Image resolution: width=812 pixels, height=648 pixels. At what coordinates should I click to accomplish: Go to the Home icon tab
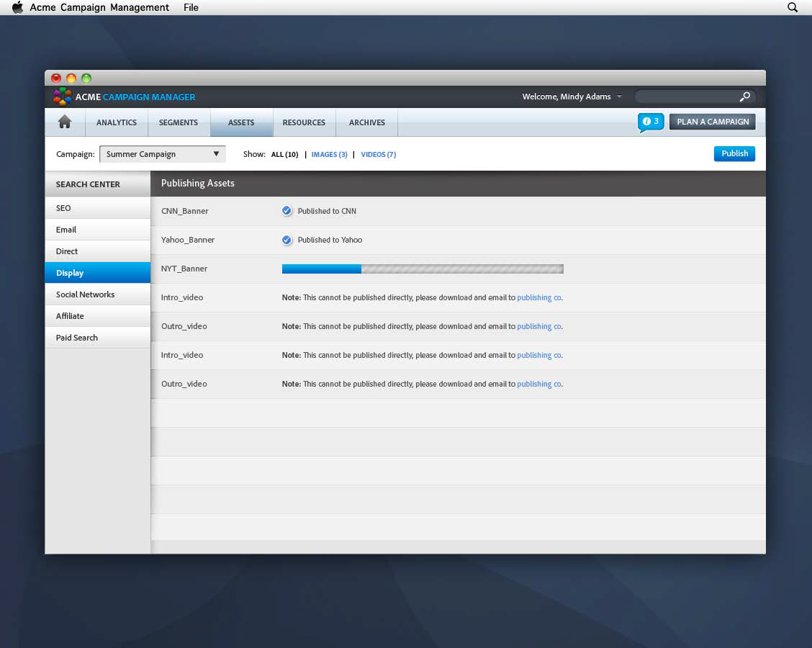(65, 122)
